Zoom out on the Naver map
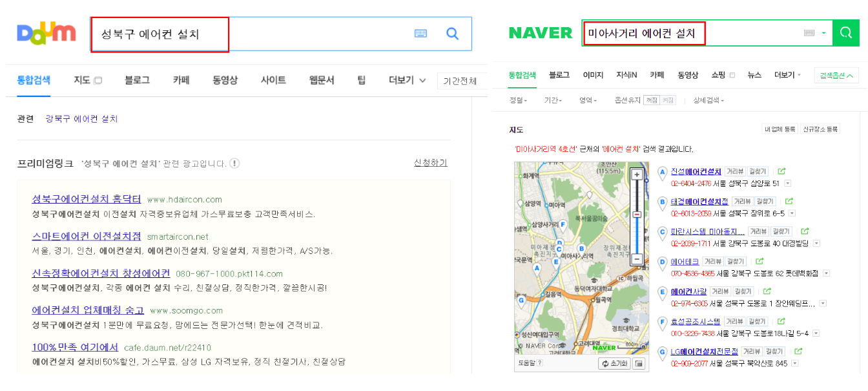This screenshot has width=868, height=391. coord(637,259)
